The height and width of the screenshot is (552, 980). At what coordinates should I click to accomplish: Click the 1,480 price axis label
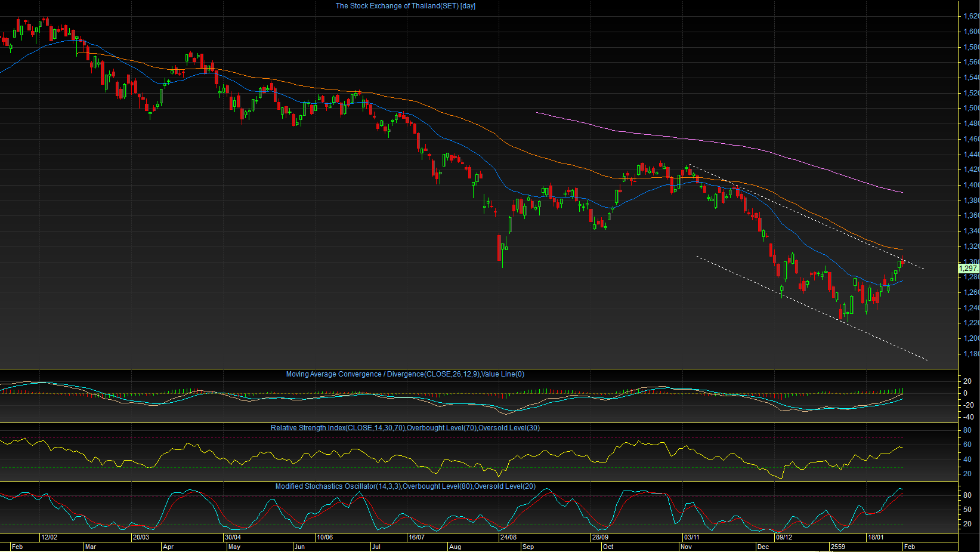click(971, 124)
